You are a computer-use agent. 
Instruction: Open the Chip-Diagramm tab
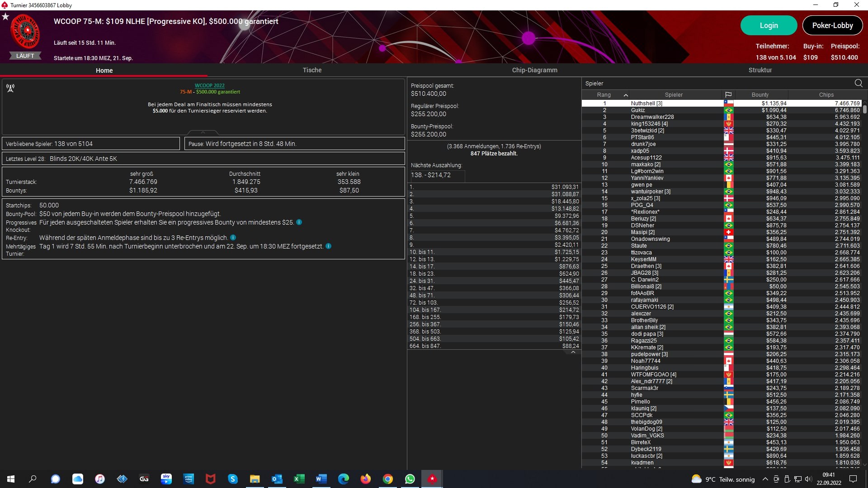(534, 70)
